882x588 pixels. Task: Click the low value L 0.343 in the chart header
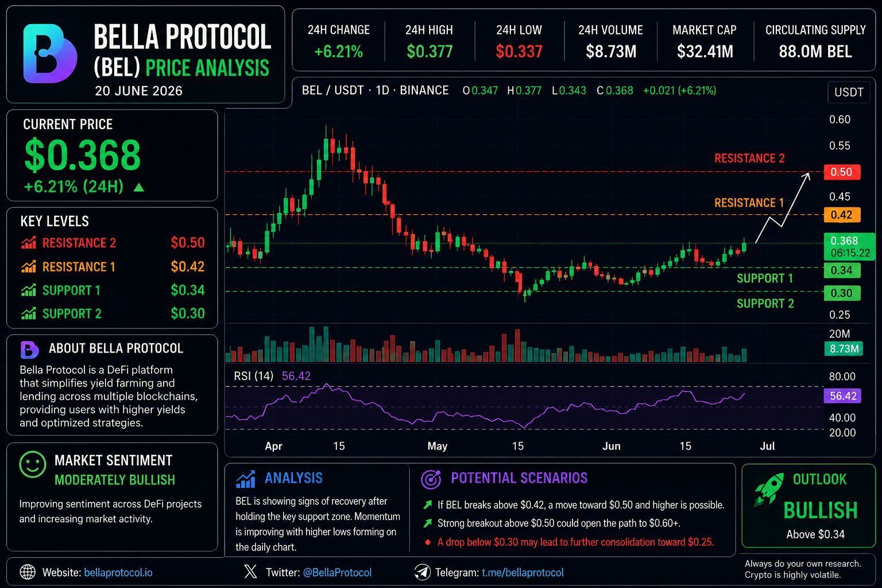568,91
